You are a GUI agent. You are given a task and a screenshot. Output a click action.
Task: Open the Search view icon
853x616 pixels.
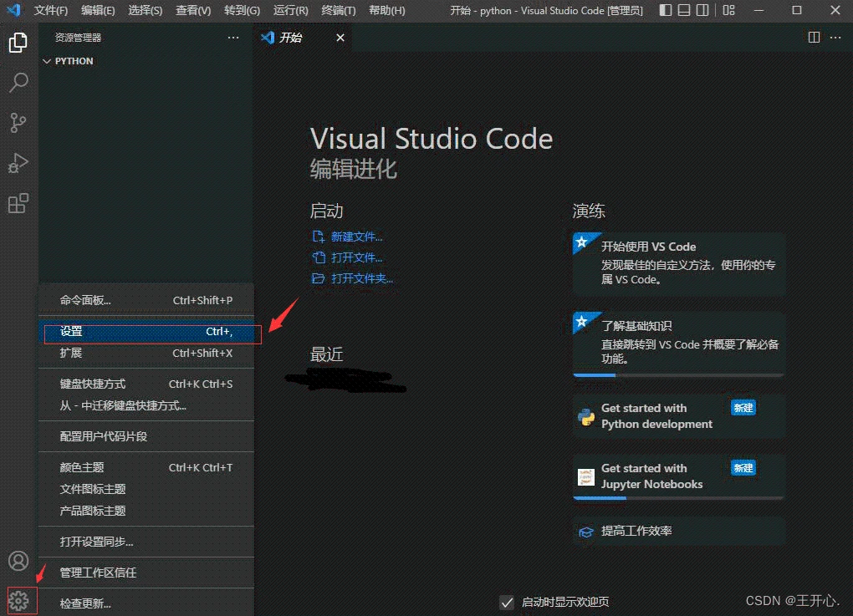pyautogui.click(x=18, y=83)
